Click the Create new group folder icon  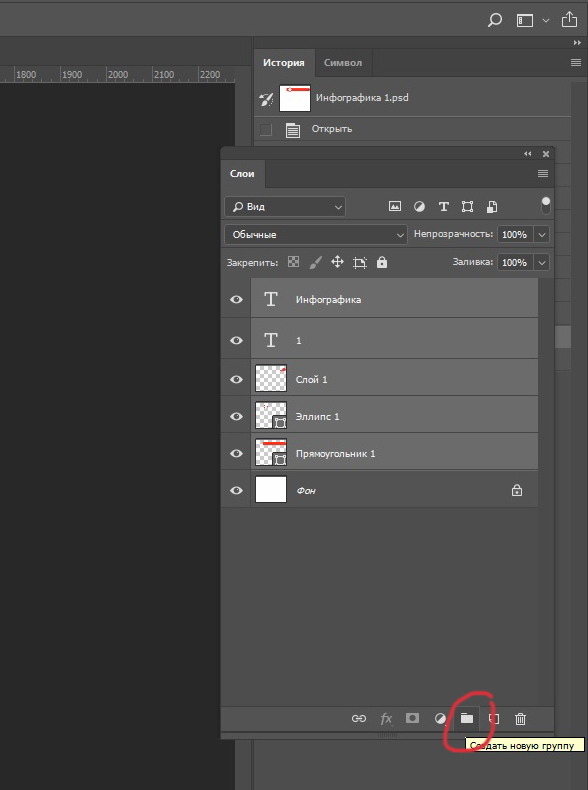coord(467,718)
